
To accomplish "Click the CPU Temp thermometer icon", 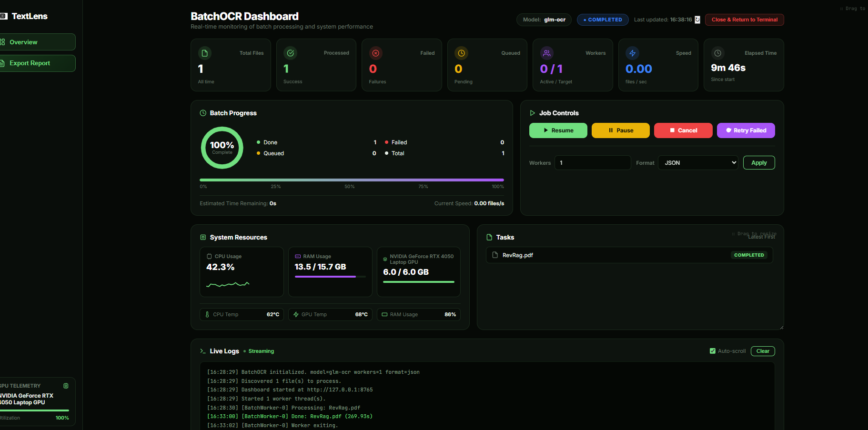I will tap(207, 314).
